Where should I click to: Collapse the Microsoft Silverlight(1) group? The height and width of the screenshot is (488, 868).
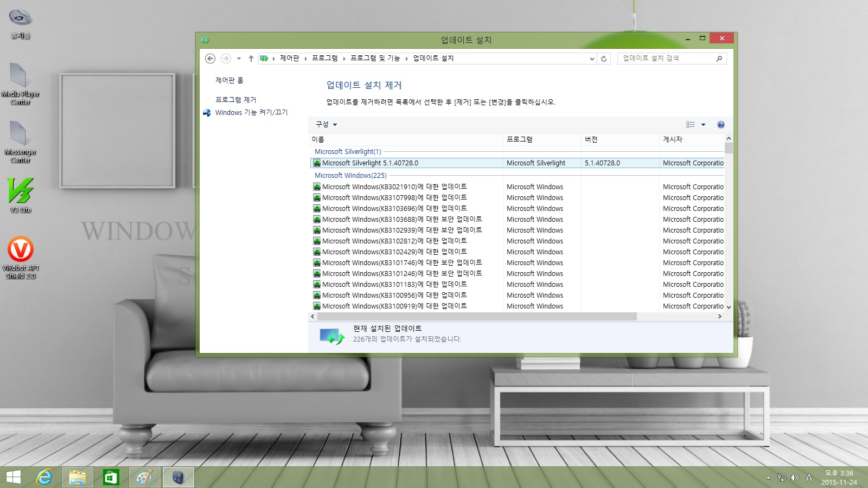tap(348, 152)
